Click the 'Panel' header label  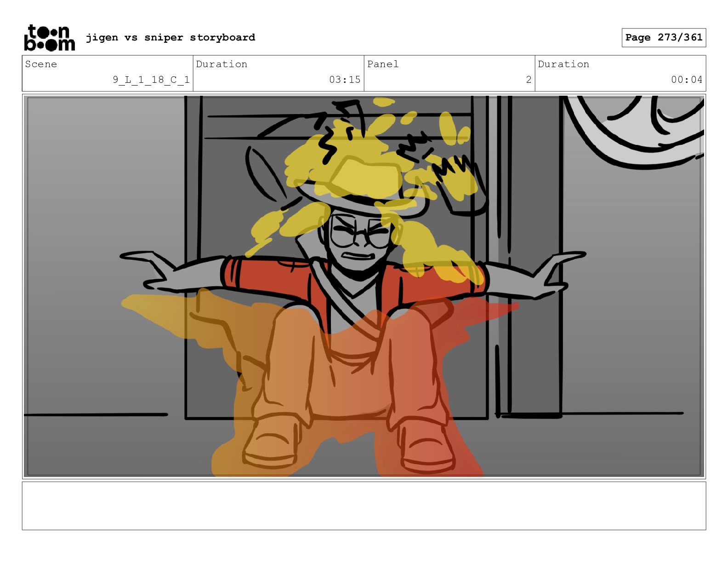tap(383, 64)
